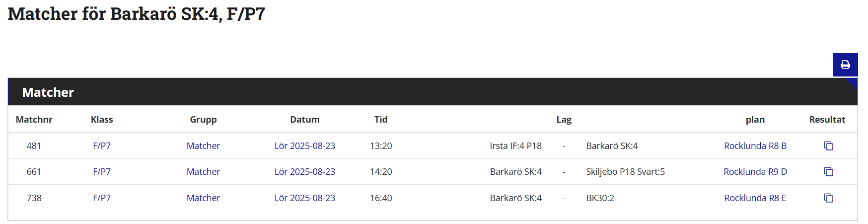The height and width of the screenshot is (224, 868).
Task: Open the date link for match 481
Action: click(x=304, y=146)
